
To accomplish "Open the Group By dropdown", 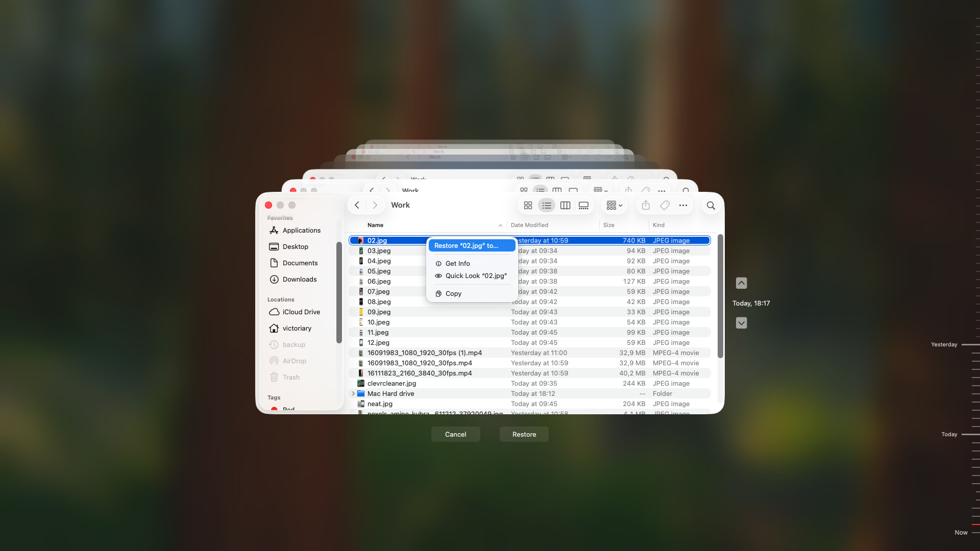I will click(x=614, y=205).
